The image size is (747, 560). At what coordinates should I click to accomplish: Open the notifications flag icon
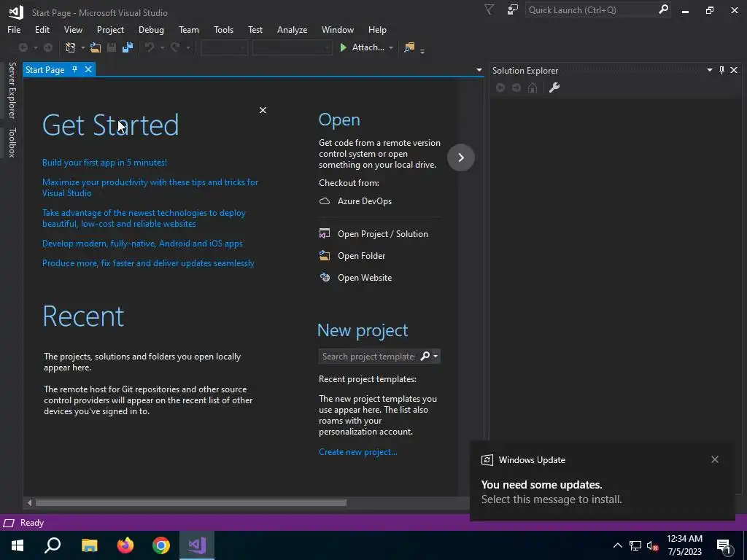point(489,10)
